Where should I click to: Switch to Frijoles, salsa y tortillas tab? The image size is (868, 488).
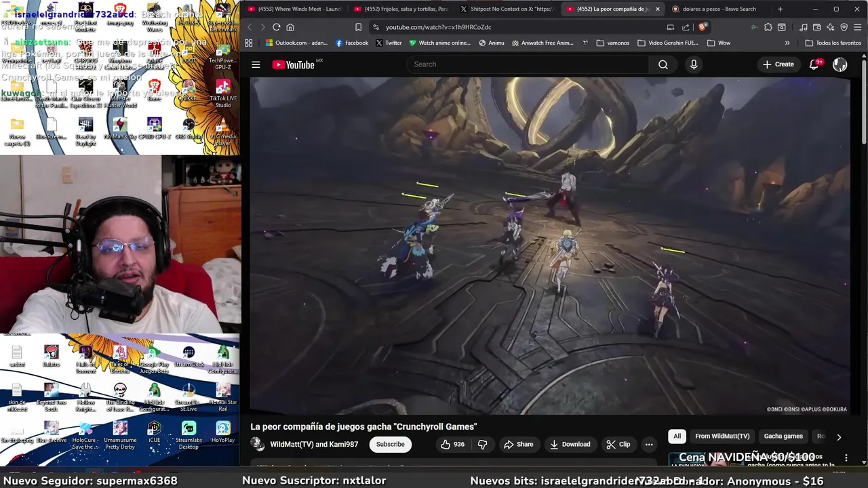click(401, 9)
